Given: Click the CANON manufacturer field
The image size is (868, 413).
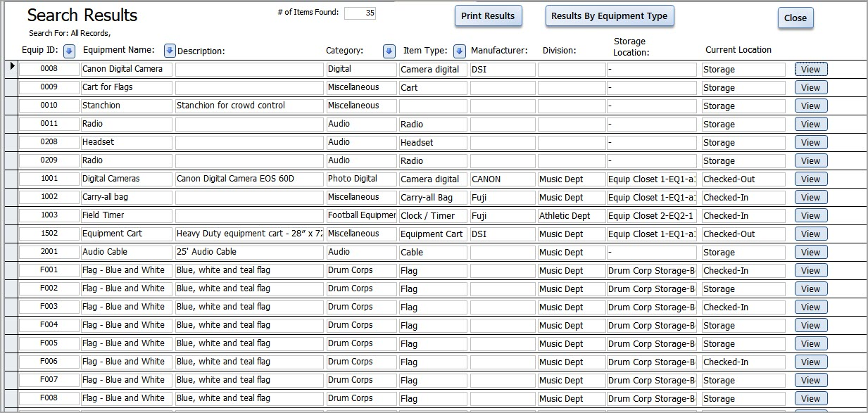Looking at the screenshot, I should pos(502,179).
